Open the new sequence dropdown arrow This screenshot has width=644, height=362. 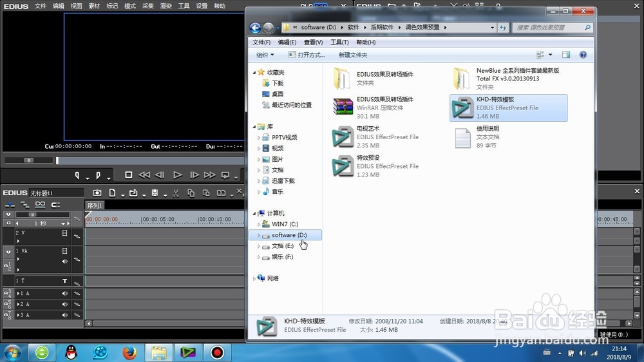(122, 195)
